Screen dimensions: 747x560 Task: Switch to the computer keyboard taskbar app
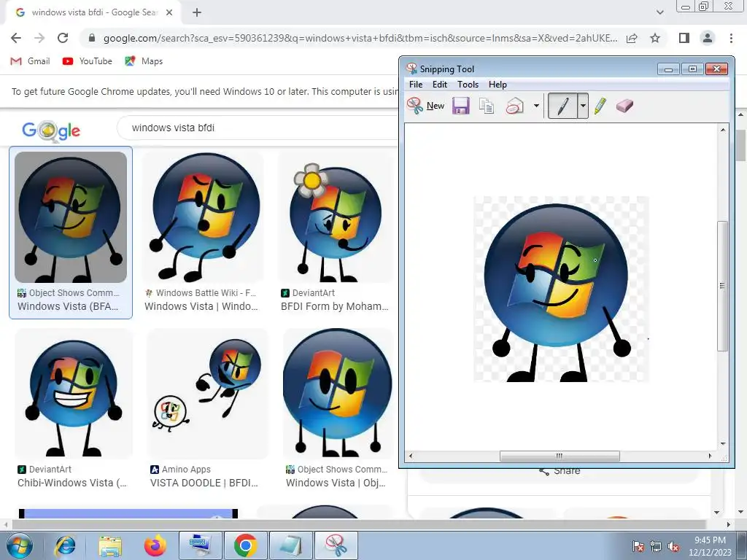[x=200, y=545]
